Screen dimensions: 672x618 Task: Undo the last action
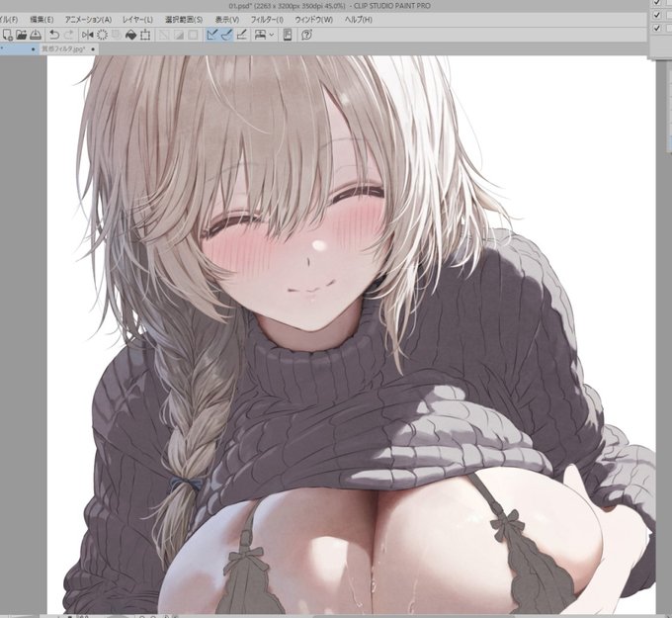click(54, 35)
